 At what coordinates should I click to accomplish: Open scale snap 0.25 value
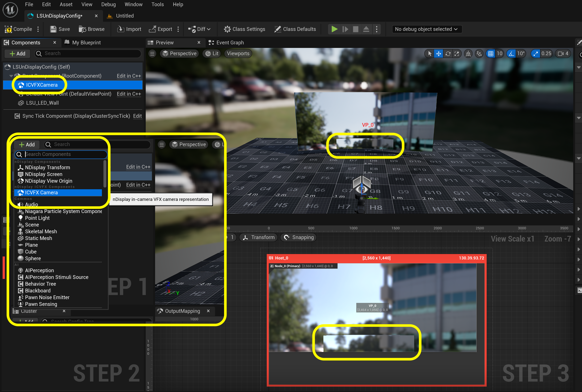point(546,54)
